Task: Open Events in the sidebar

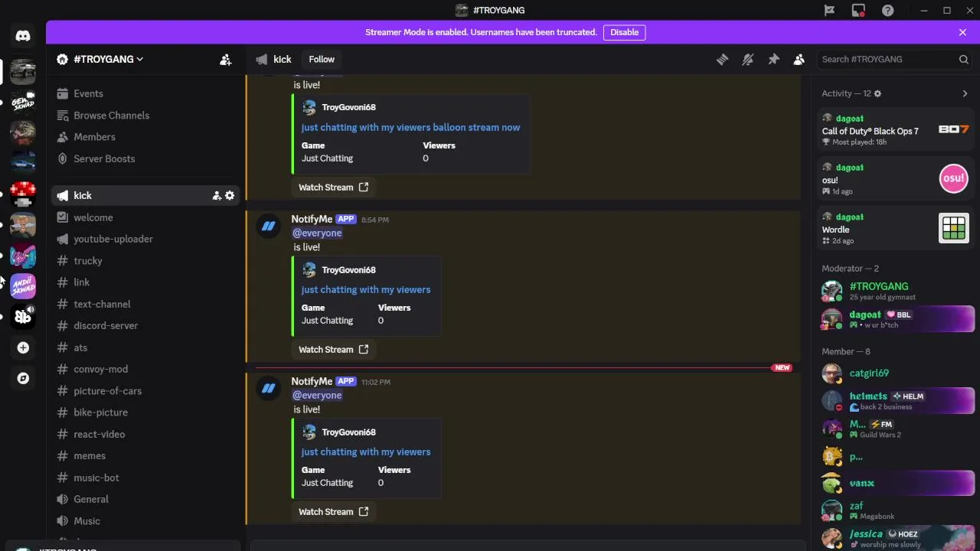Action: pyautogui.click(x=145, y=93)
